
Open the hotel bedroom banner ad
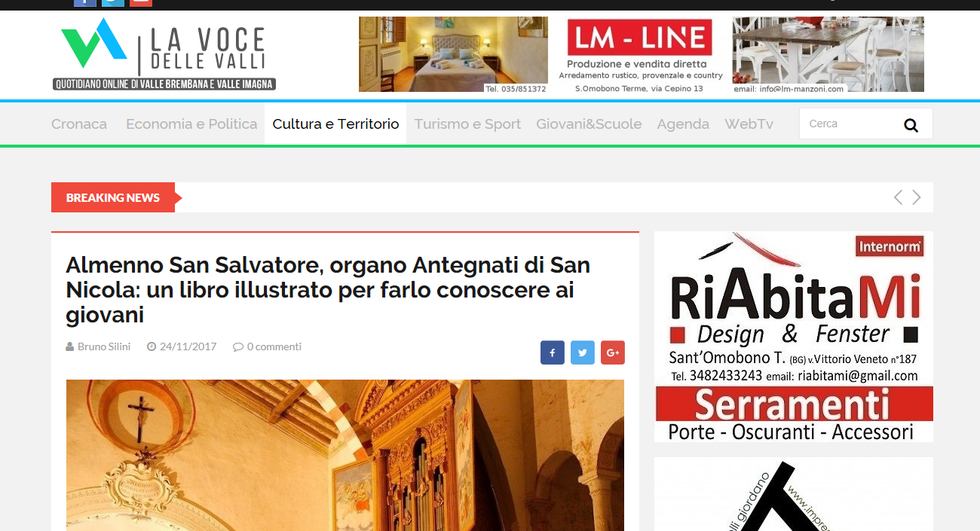point(453,54)
